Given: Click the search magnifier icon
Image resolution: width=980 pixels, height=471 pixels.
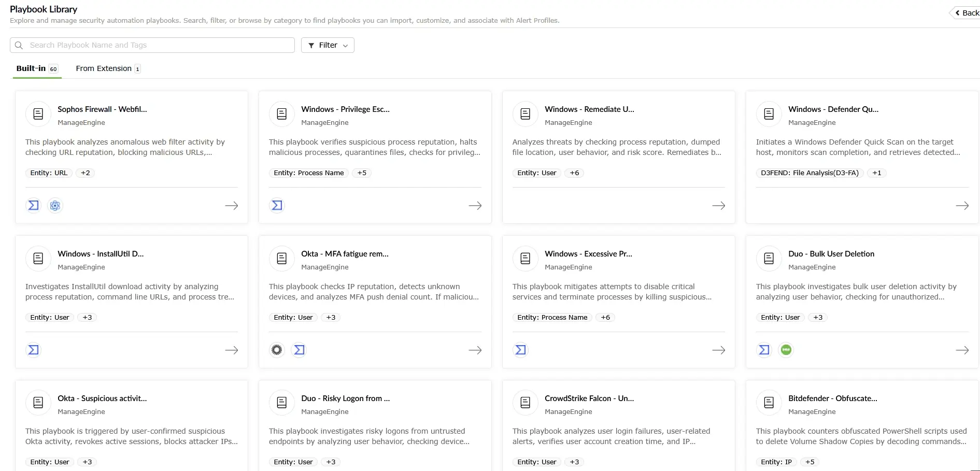Looking at the screenshot, I should (19, 45).
